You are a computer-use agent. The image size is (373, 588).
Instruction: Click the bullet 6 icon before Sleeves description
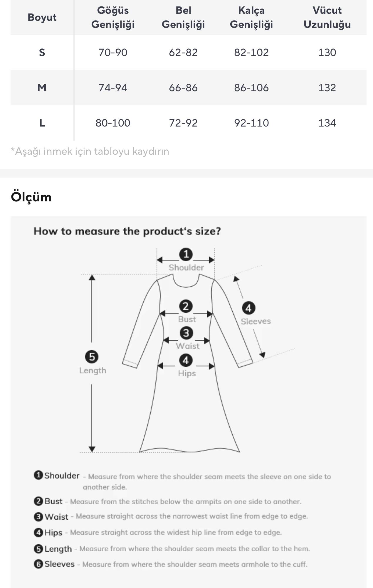pos(38,564)
